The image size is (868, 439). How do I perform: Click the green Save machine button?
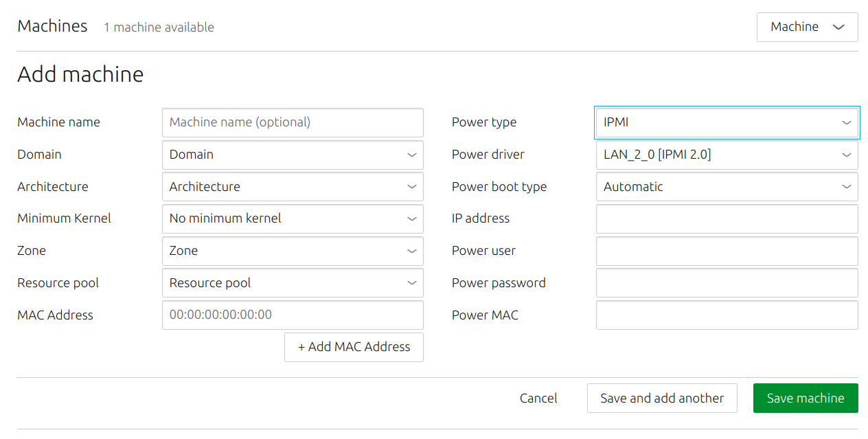pos(806,398)
